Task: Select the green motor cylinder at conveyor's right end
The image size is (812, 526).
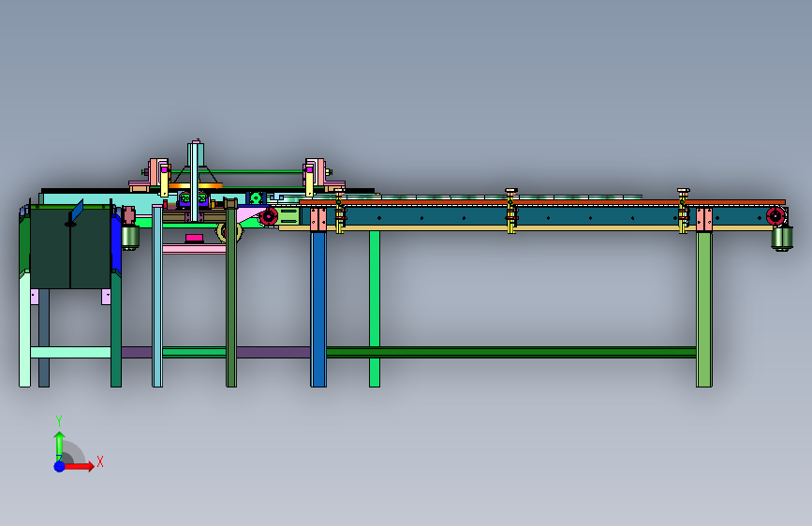Action: (x=781, y=239)
